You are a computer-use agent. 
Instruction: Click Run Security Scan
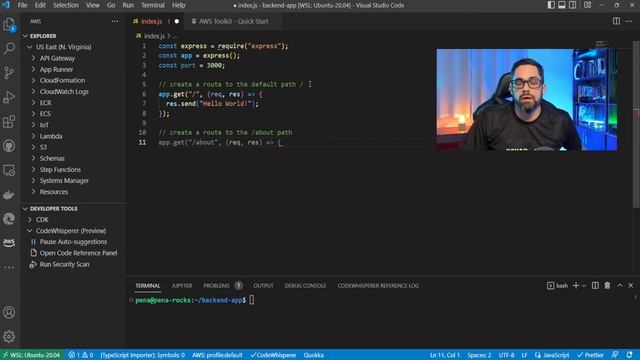pos(64,264)
